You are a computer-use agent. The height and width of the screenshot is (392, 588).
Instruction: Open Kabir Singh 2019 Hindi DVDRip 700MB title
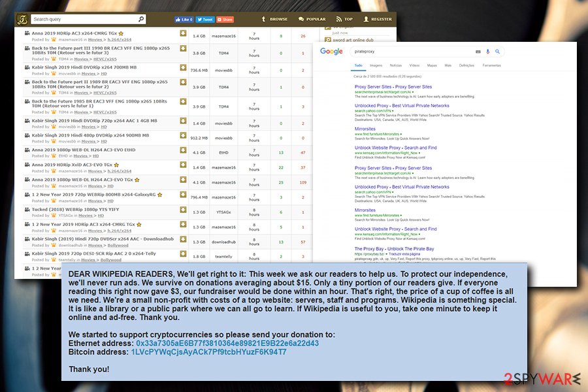[84, 67]
